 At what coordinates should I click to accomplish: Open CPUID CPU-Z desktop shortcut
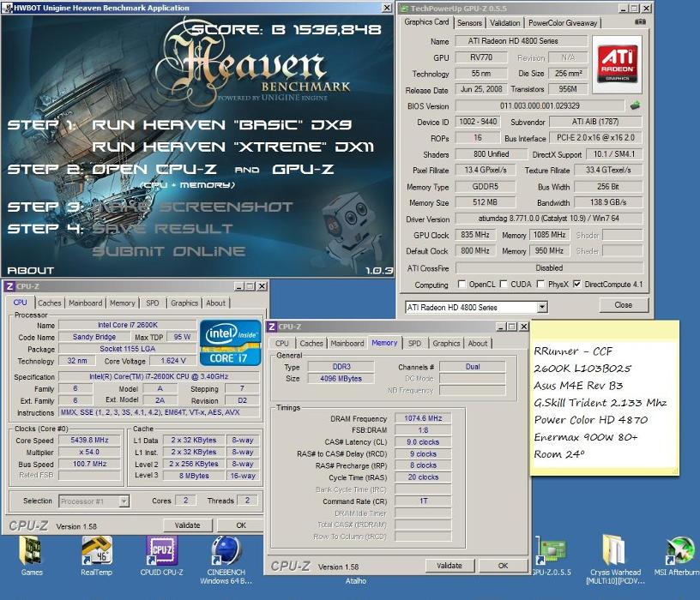pyautogui.click(x=161, y=555)
